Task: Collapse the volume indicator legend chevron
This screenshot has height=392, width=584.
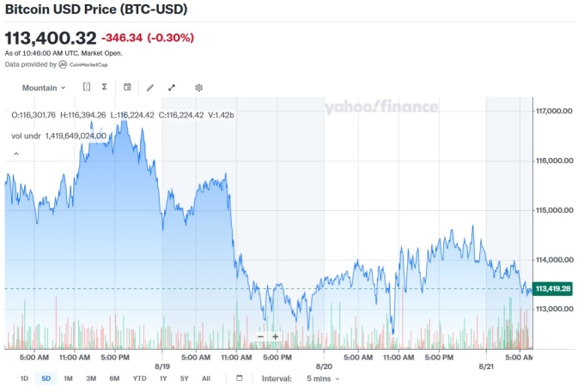Action: [15, 154]
